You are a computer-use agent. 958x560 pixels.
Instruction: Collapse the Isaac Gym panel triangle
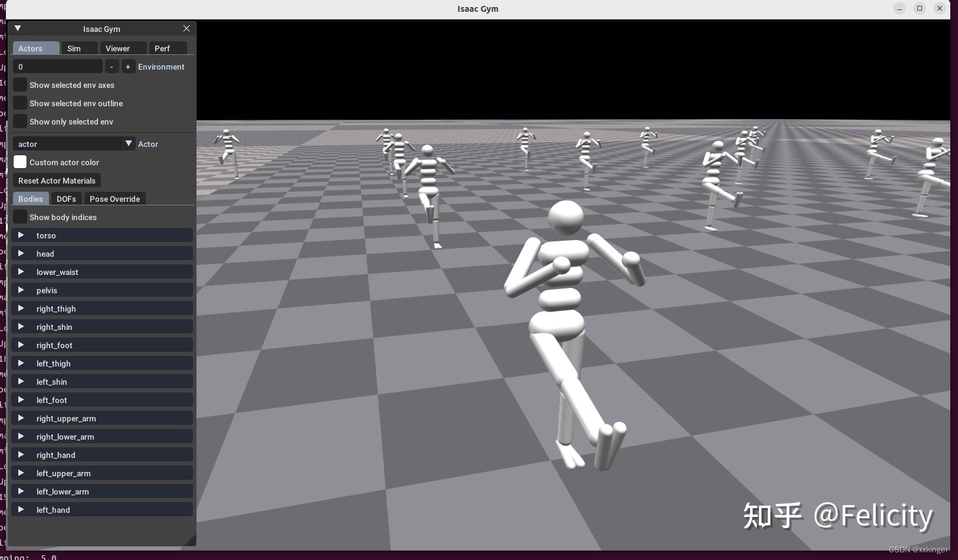[x=18, y=28]
